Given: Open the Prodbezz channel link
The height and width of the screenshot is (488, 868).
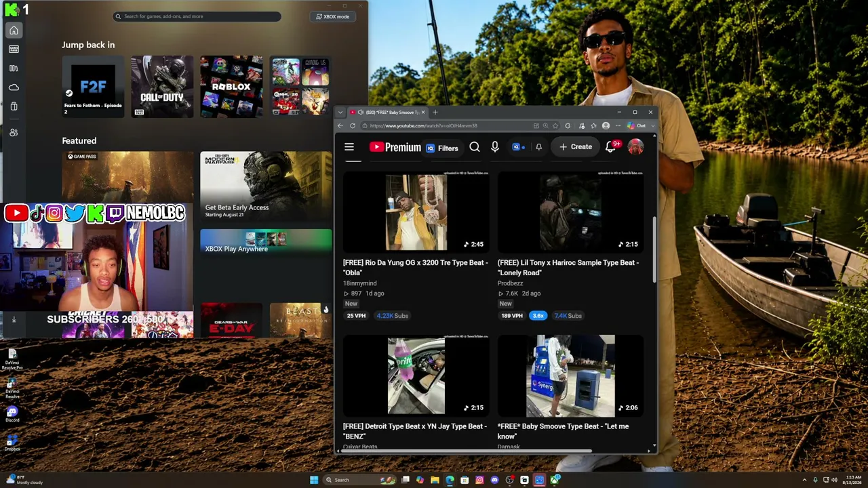Looking at the screenshot, I should 511,283.
